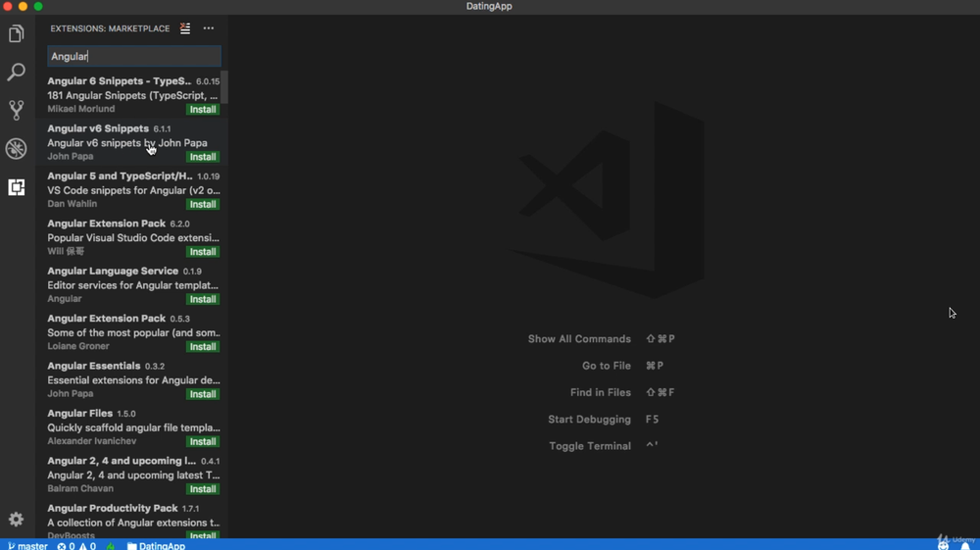Open Angular 2, 4 and upcoming title

coord(122,461)
